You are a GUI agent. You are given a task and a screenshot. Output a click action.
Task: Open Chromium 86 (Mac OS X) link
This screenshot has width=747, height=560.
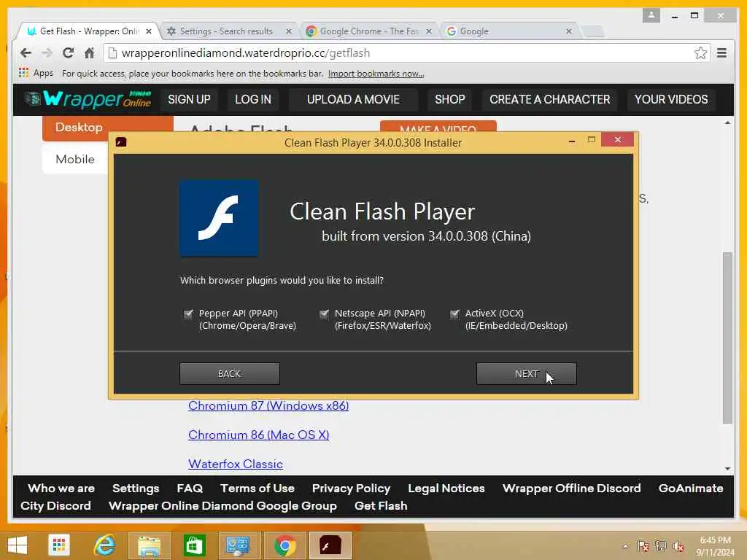259,435
